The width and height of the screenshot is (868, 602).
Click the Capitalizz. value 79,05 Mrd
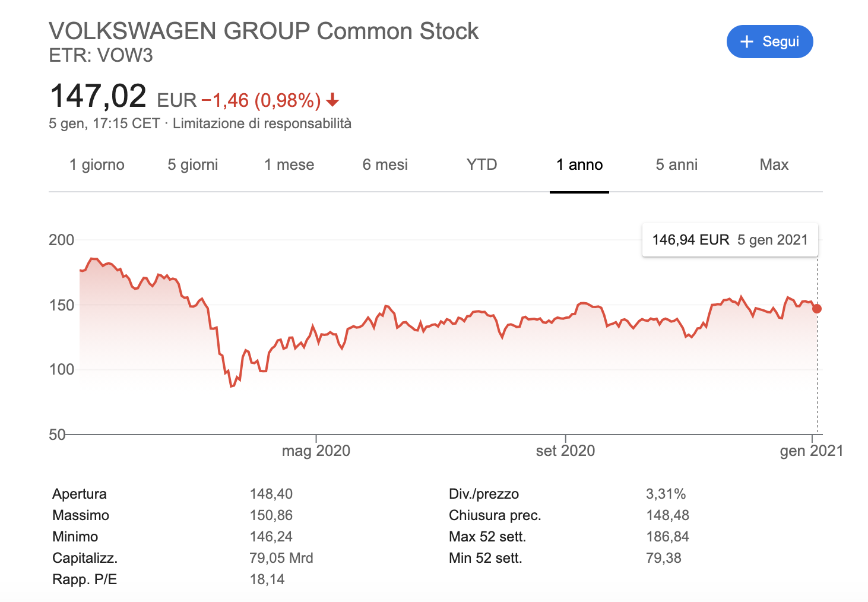click(281, 558)
